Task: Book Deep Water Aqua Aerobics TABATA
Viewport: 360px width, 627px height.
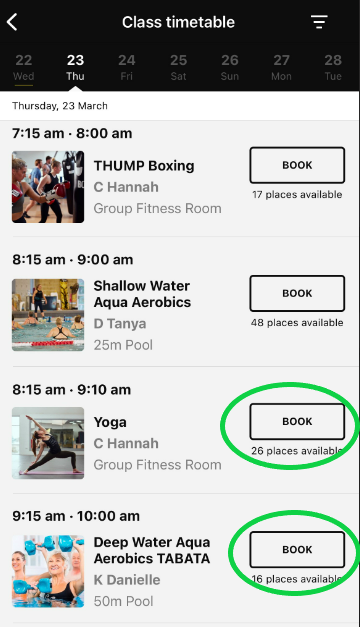Action: pos(297,549)
